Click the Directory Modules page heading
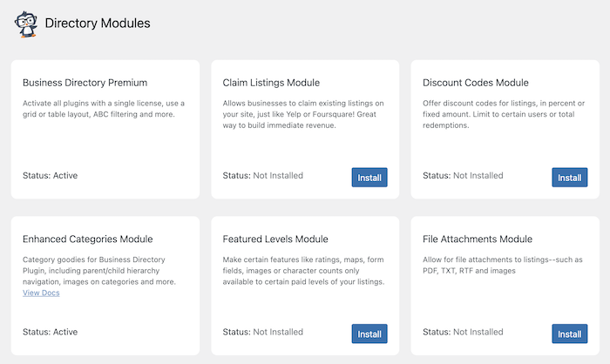The image size is (610, 364). [98, 24]
